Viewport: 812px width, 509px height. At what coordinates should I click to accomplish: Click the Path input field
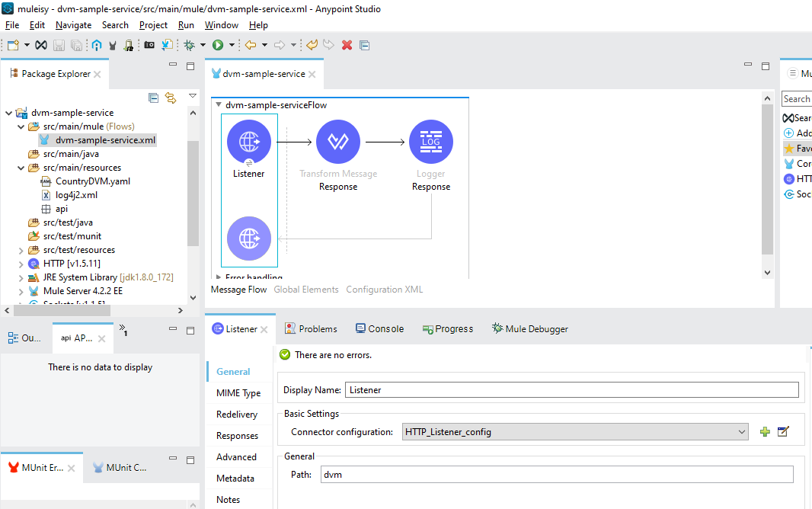click(x=557, y=474)
